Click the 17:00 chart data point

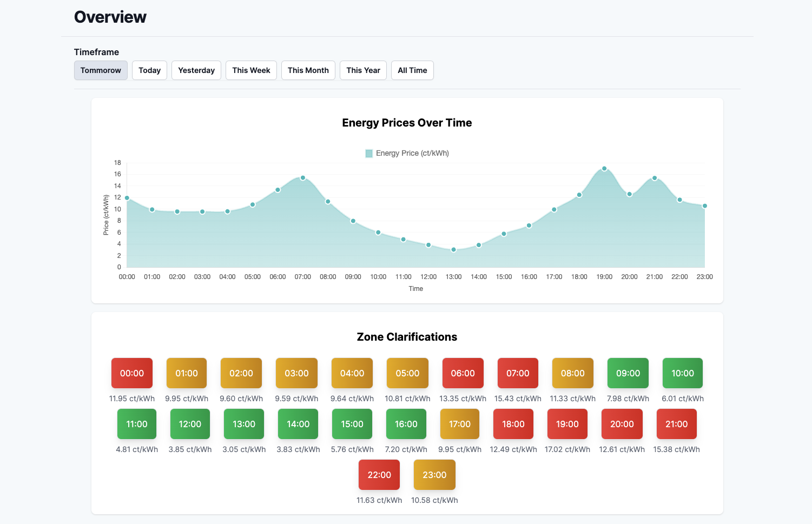click(x=554, y=210)
